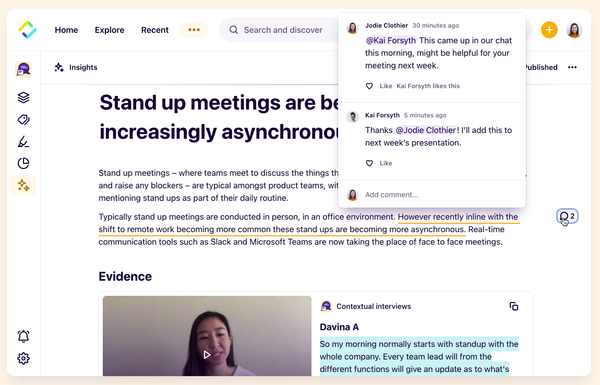Click the Evidence section heading
Viewport: 600px width, 385px height.
(x=125, y=276)
